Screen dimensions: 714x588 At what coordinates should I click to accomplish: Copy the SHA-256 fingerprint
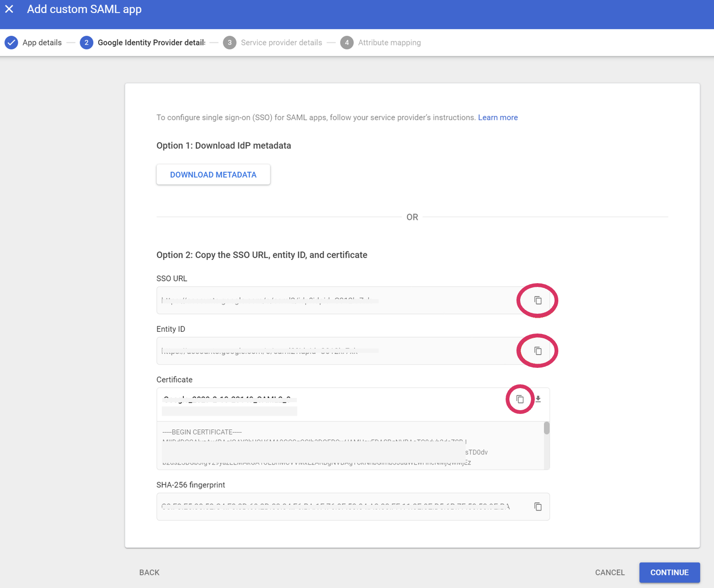click(x=538, y=507)
